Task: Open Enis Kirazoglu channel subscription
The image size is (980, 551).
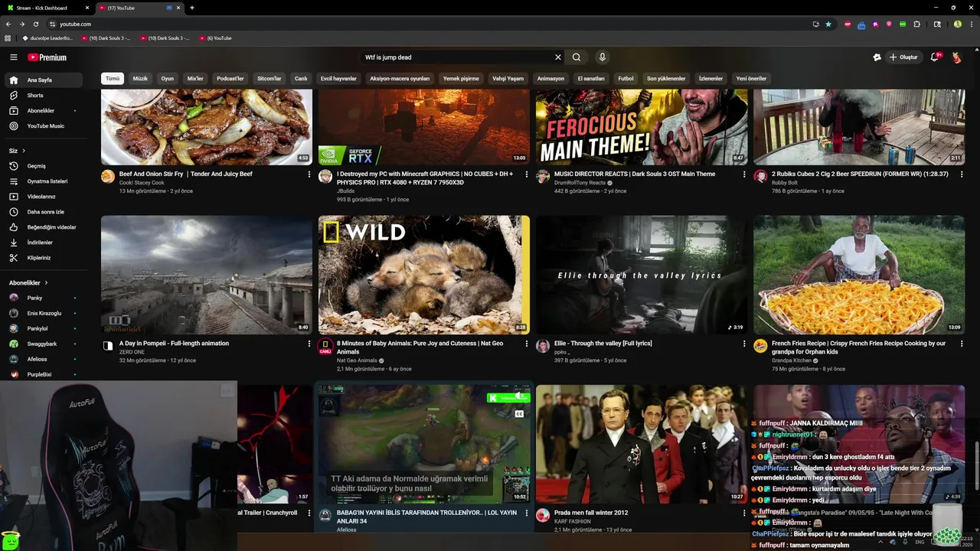Action: (43, 313)
